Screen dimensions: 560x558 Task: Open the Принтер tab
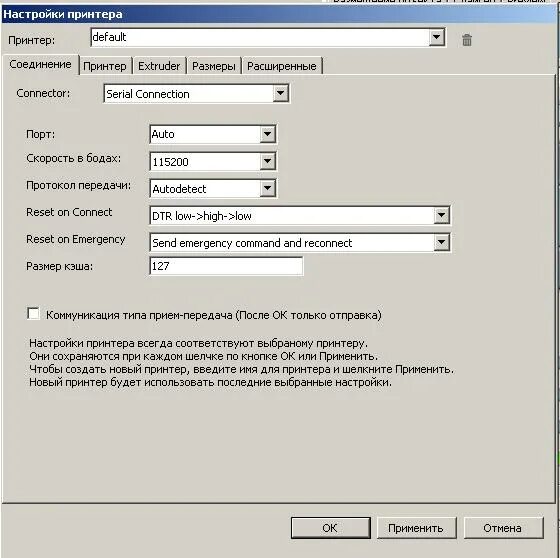[x=105, y=66]
